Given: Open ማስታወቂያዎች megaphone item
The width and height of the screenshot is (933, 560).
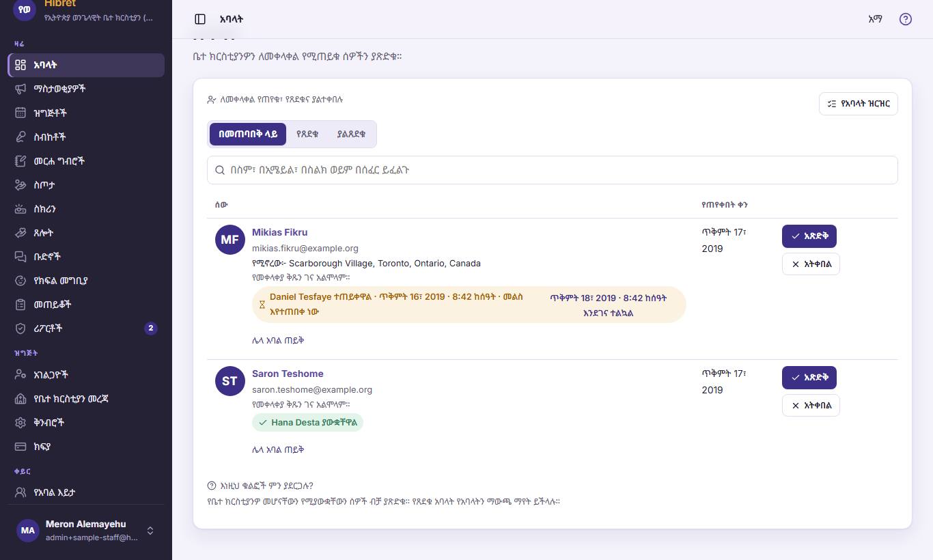Looking at the screenshot, I should coord(86,89).
